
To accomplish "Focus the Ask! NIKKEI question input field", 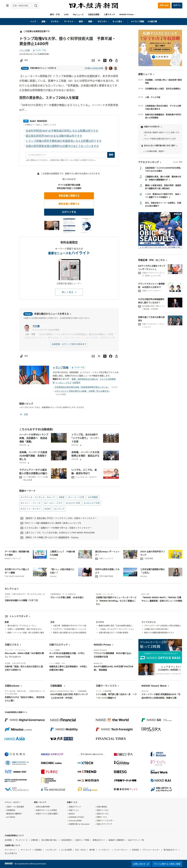I will [x=66, y=155].
